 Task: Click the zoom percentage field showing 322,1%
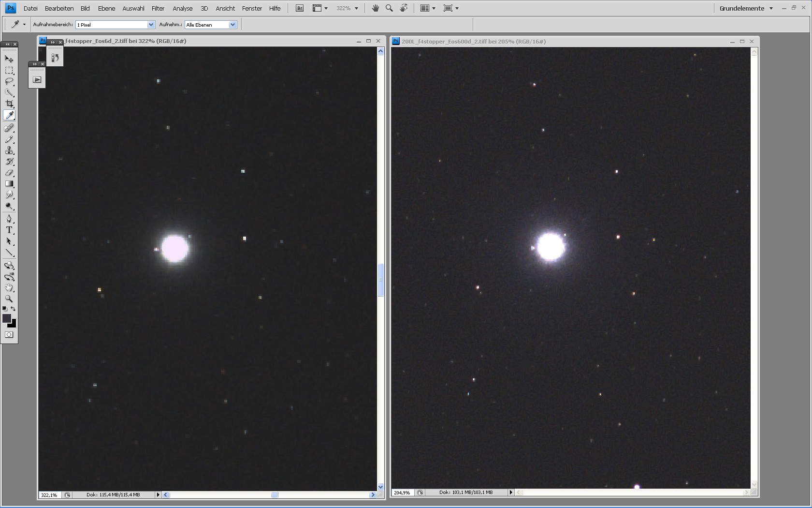pyautogui.click(x=49, y=495)
